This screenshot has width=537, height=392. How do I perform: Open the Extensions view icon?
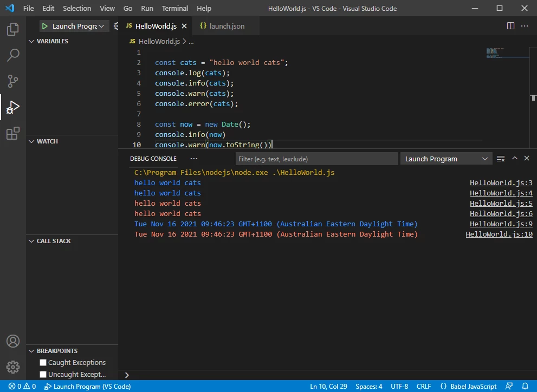point(12,133)
